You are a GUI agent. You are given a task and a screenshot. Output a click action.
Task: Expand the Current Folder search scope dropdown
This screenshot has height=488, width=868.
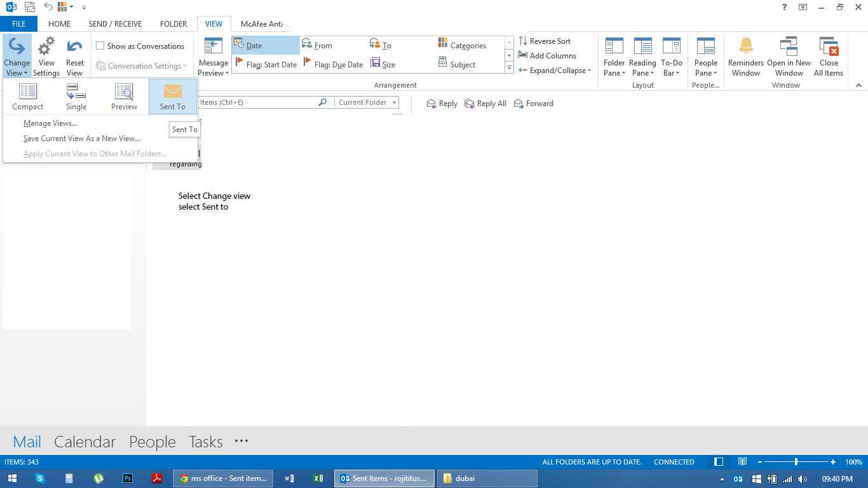[x=367, y=102]
